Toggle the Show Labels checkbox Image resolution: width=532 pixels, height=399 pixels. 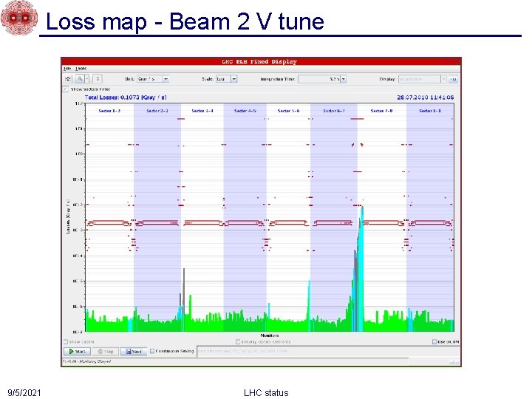tap(66, 341)
